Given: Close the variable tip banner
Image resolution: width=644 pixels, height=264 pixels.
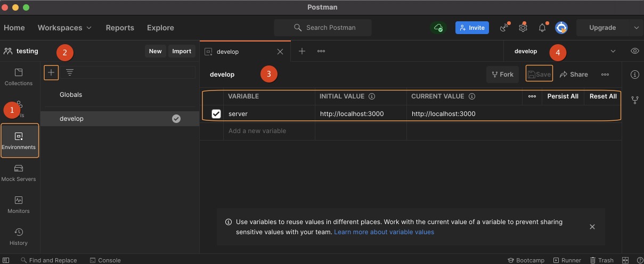Looking at the screenshot, I should [x=592, y=227].
